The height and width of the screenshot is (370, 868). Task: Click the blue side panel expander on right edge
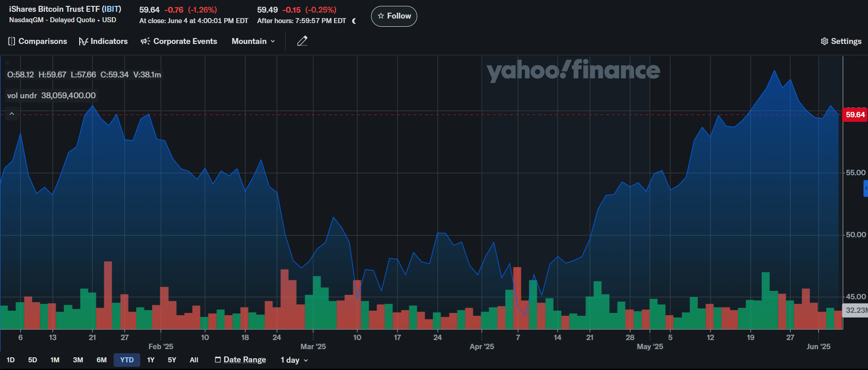pyautogui.click(x=865, y=188)
